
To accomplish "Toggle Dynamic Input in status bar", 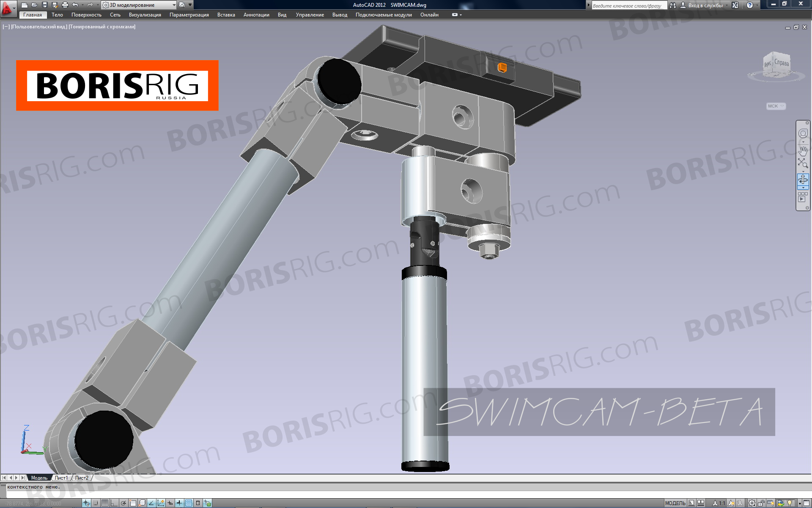I will tap(170, 503).
